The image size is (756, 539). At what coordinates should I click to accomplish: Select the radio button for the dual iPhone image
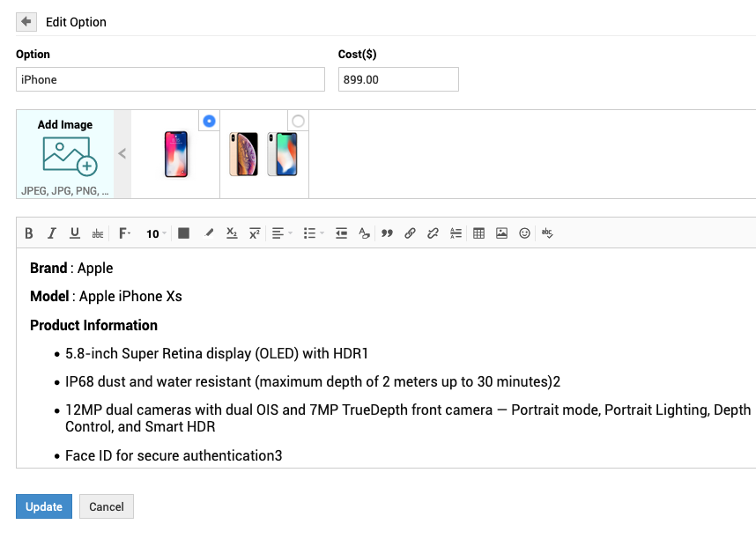point(298,121)
